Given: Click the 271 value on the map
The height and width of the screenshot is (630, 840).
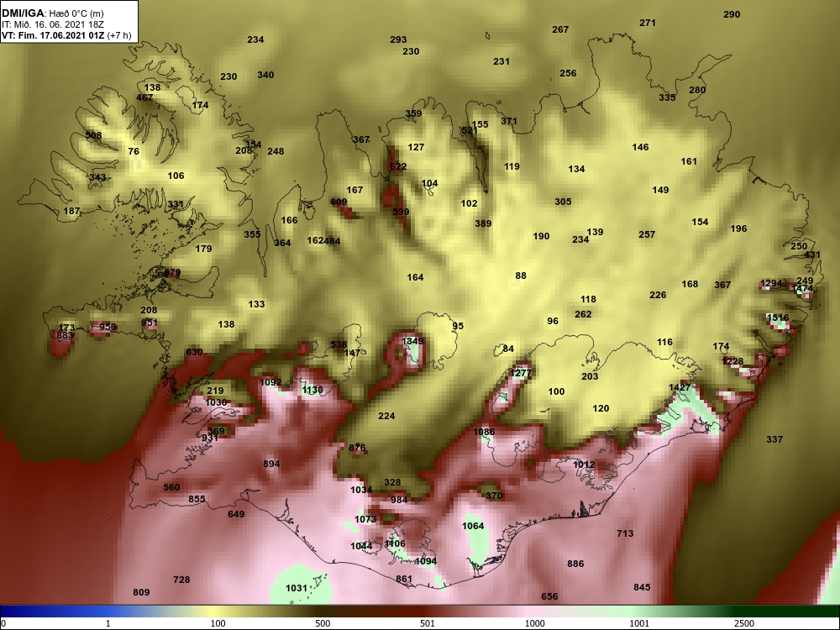Looking at the screenshot, I should [648, 23].
